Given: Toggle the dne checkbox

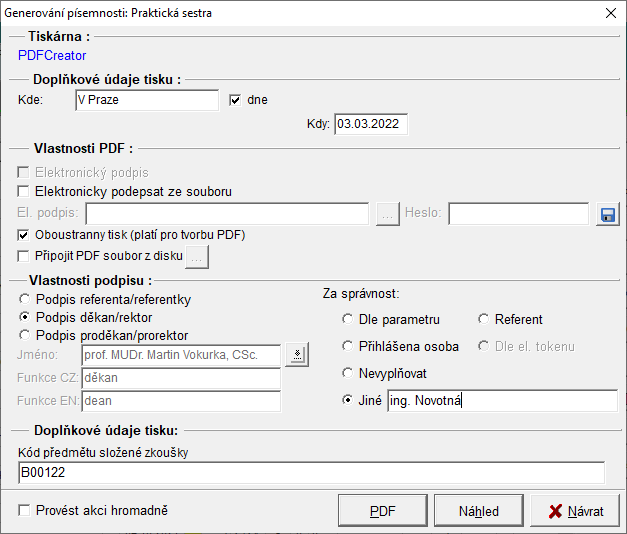Looking at the screenshot, I should (236, 100).
